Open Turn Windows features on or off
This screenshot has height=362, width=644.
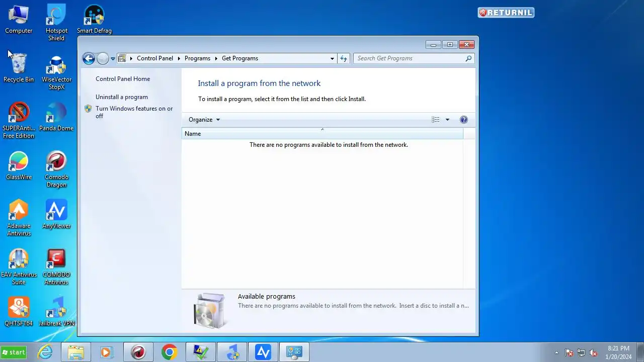pyautogui.click(x=134, y=112)
